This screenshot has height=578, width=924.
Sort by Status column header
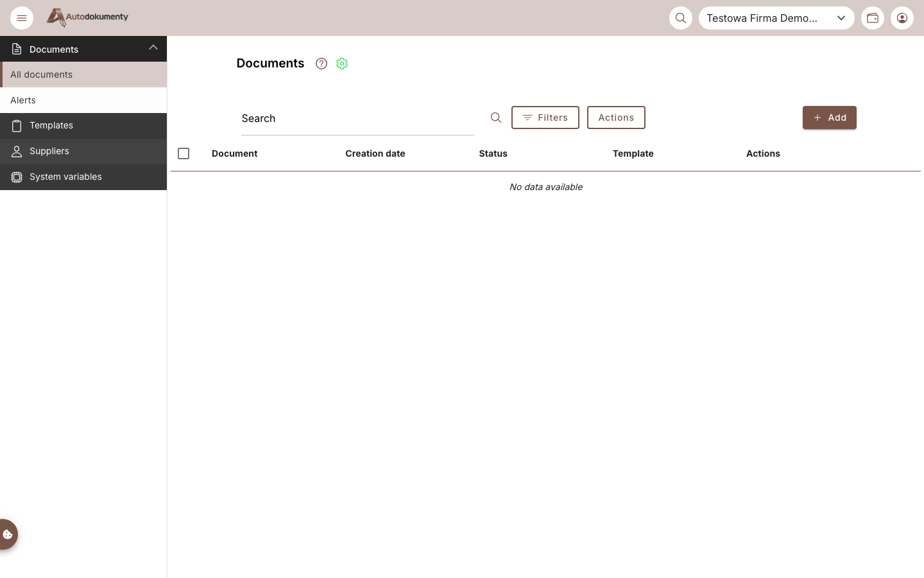(x=493, y=153)
